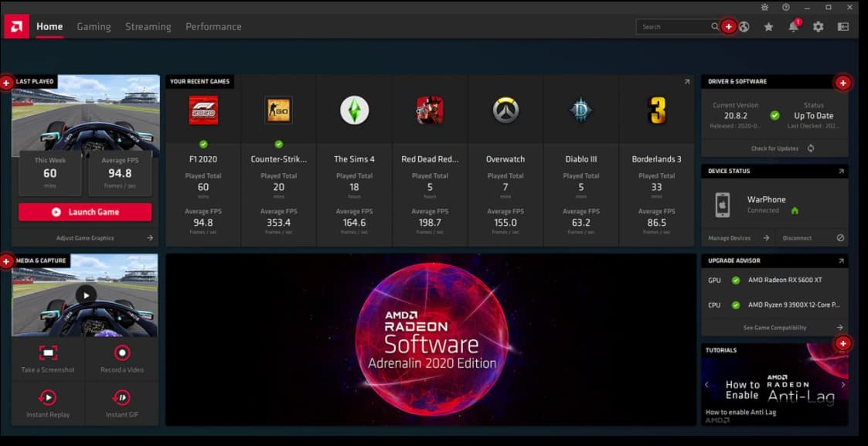Image resolution: width=868 pixels, height=446 pixels.
Task: Click the Average FPS 94.8 tile in Last Played
Action: pos(120,172)
